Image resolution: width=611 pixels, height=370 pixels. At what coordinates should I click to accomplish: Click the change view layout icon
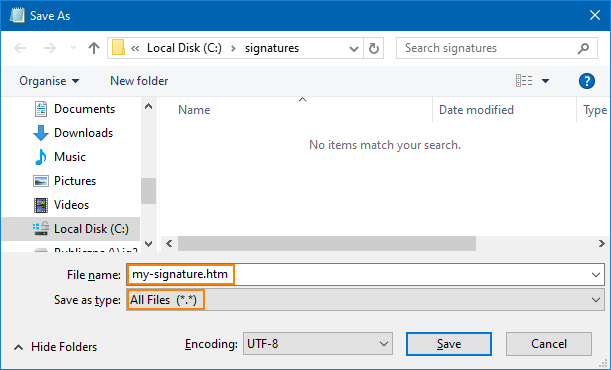524,81
